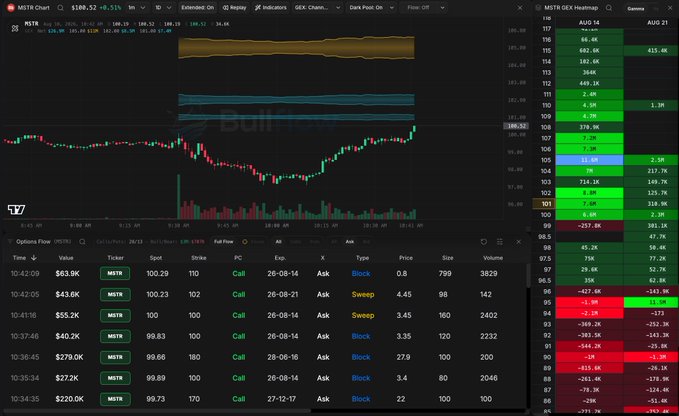Sort by Size column header
This screenshot has height=416, width=679.
click(448, 258)
